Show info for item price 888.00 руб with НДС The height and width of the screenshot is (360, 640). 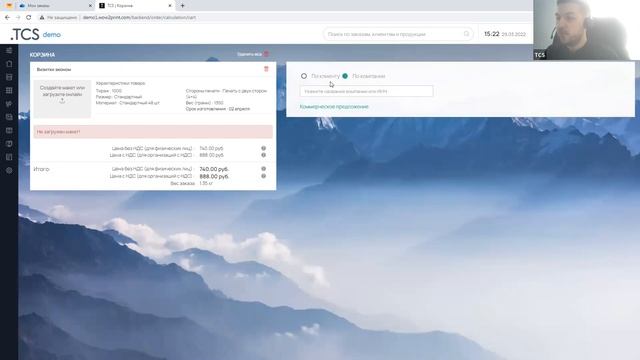[x=264, y=155]
